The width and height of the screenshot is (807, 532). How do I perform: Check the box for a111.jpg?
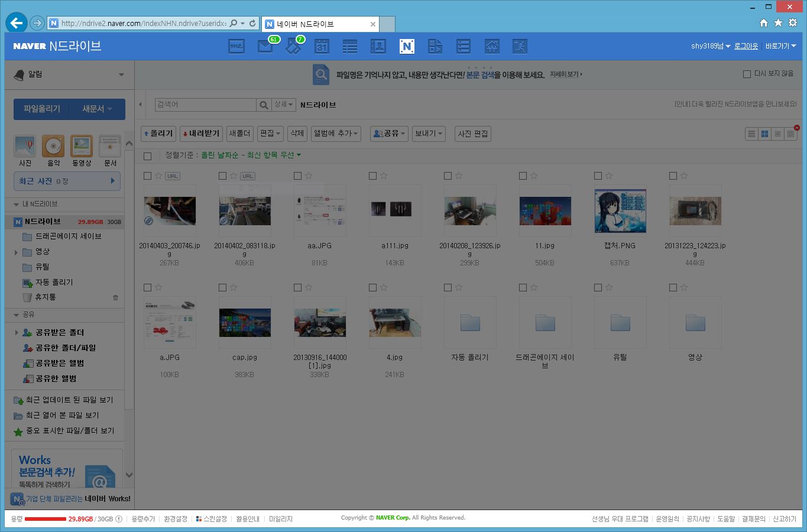click(x=372, y=176)
